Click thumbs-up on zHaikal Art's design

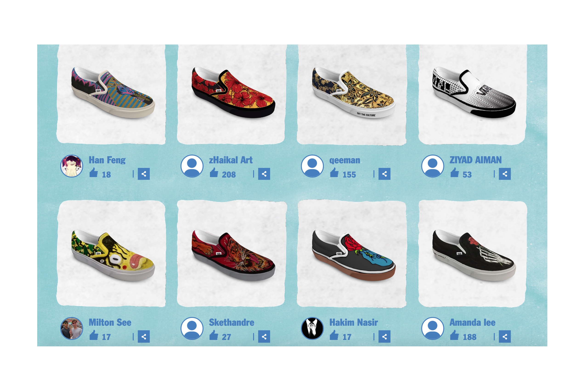click(x=214, y=172)
